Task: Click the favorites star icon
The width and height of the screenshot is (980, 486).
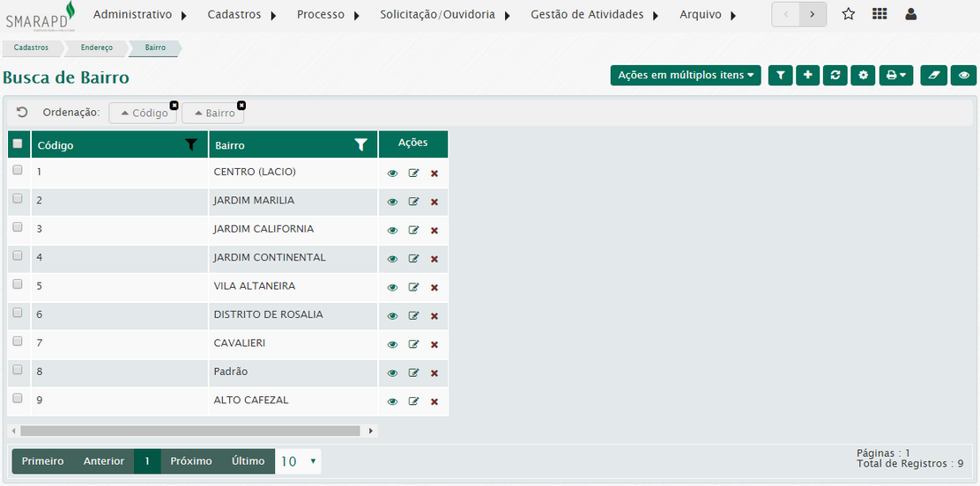Action: (849, 14)
